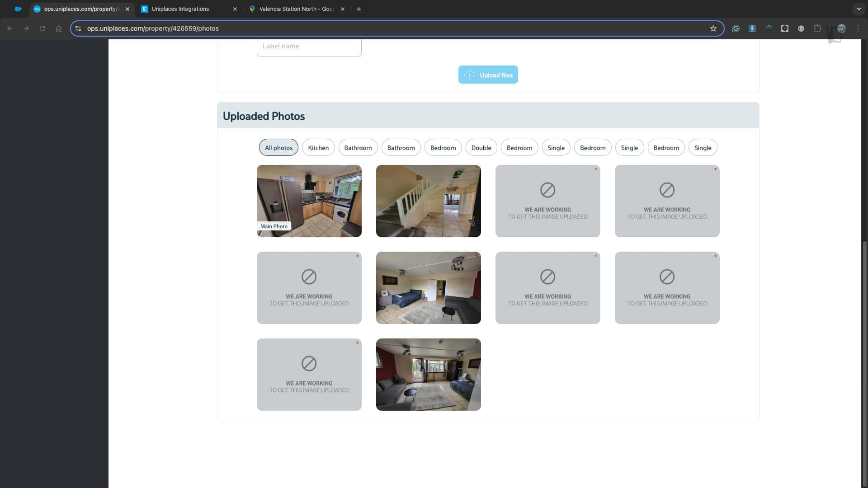
Task: Close the Valencia Station North tab
Action: coord(343,9)
